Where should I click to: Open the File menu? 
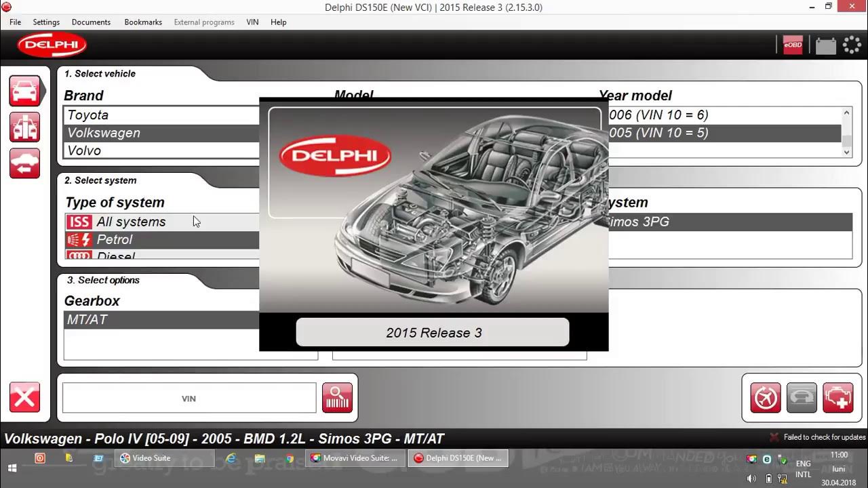[15, 22]
